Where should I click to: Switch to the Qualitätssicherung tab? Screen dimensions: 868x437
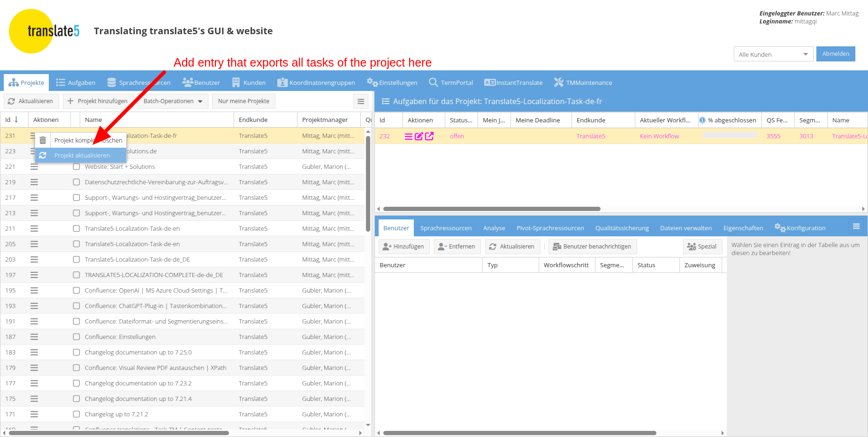coord(622,228)
